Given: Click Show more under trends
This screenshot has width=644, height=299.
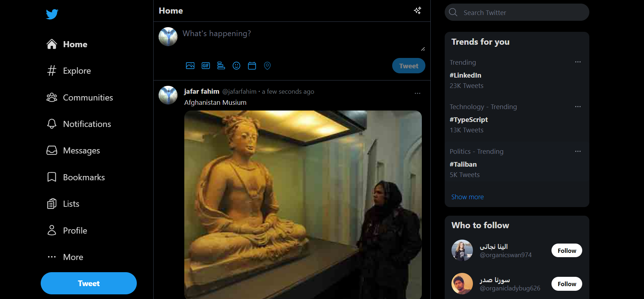Looking at the screenshot, I should (x=467, y=197).
